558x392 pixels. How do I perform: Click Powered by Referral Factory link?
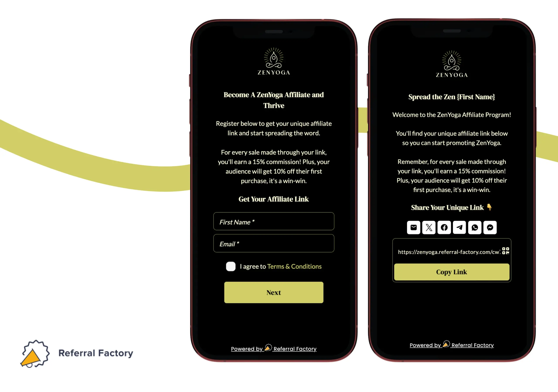click(x=274, y=349)
